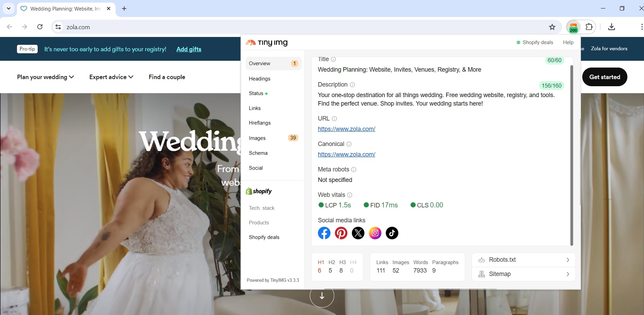Click the TinyIMG extension icon in the toolbar

pos(573,27)
